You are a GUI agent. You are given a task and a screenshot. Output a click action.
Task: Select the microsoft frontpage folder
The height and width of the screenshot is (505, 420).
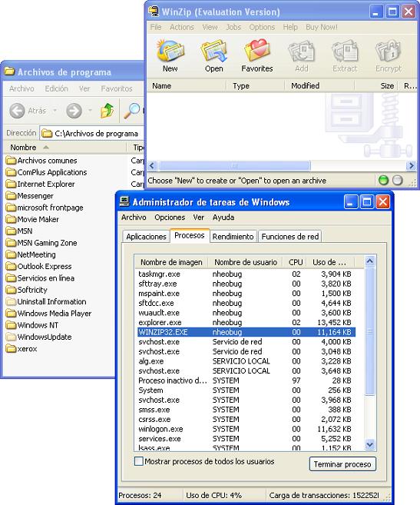[x=45, y=208]
